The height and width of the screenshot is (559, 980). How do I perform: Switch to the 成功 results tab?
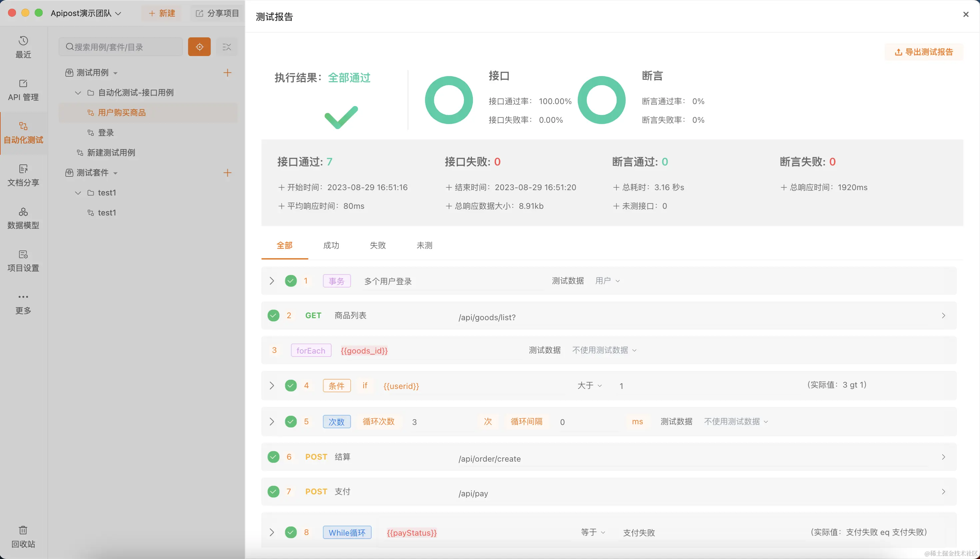331,245
